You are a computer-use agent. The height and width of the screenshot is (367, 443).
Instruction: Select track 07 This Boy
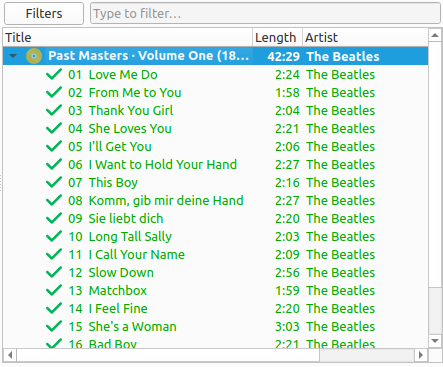click(216, 182)
